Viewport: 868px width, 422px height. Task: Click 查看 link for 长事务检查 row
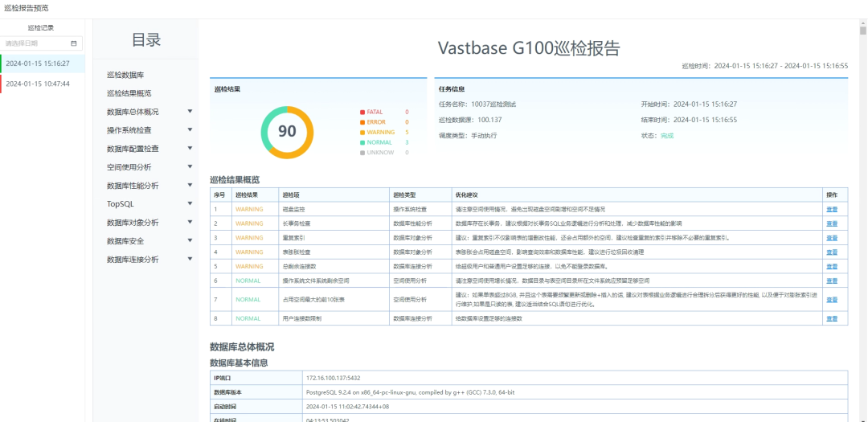point(832,223)
